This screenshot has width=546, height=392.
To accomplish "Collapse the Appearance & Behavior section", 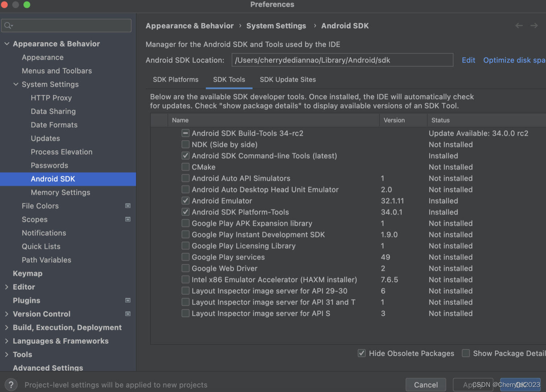I will [x=7, y=43].
